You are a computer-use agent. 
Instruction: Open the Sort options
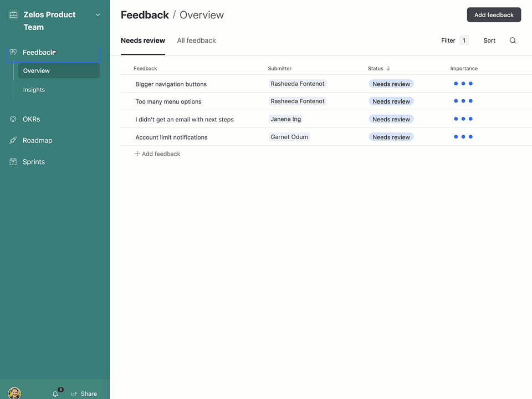click(x=489, y=40)
